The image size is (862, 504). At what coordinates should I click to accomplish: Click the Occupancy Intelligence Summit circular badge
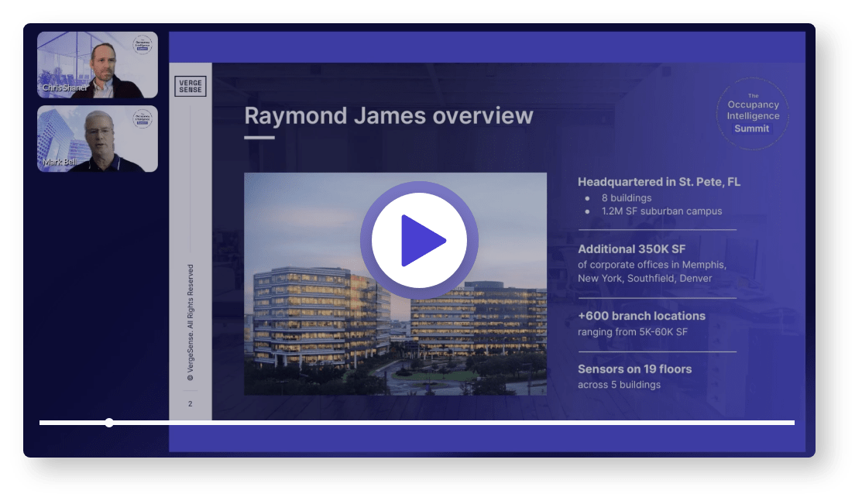[753, 115]
